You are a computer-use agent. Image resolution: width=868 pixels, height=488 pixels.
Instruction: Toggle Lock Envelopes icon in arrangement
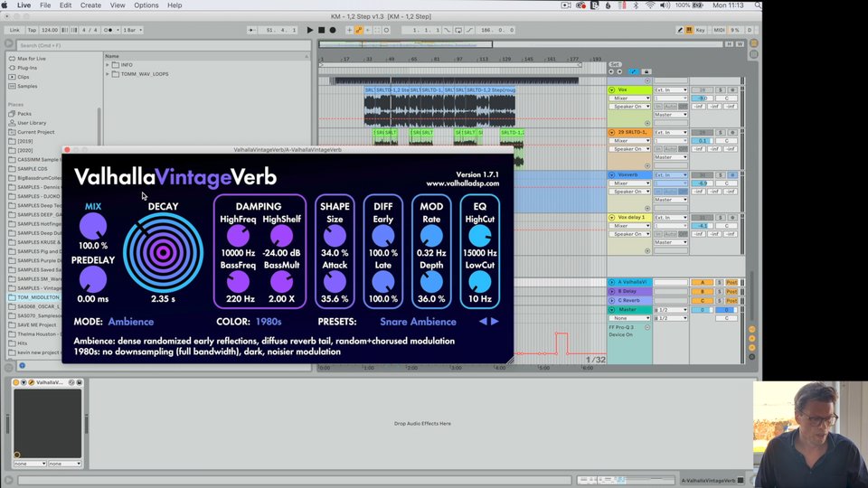[x=646, y=71]
